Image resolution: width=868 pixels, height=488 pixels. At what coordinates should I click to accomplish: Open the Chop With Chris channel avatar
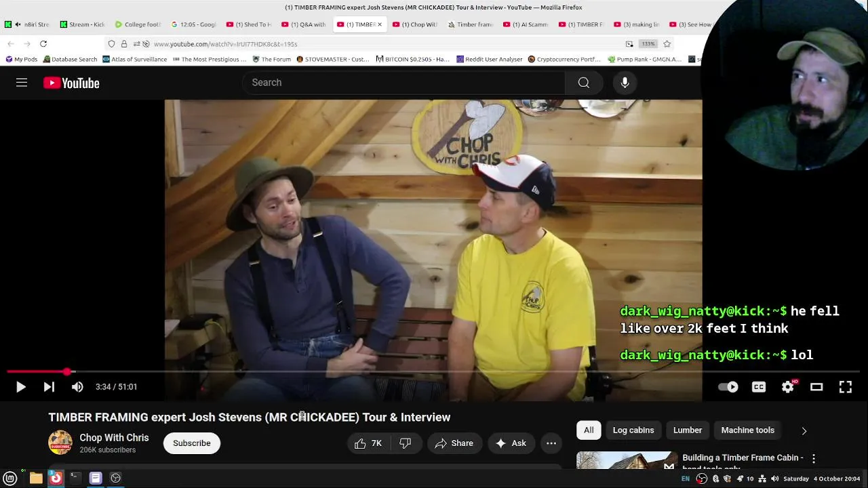coord(60,443)
